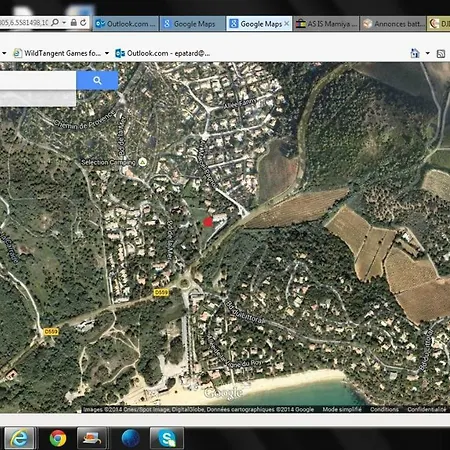Expand the dropdown arrow left of WildTangent favorite
Screen dimensions: 450x450
(x=4, y=53)
